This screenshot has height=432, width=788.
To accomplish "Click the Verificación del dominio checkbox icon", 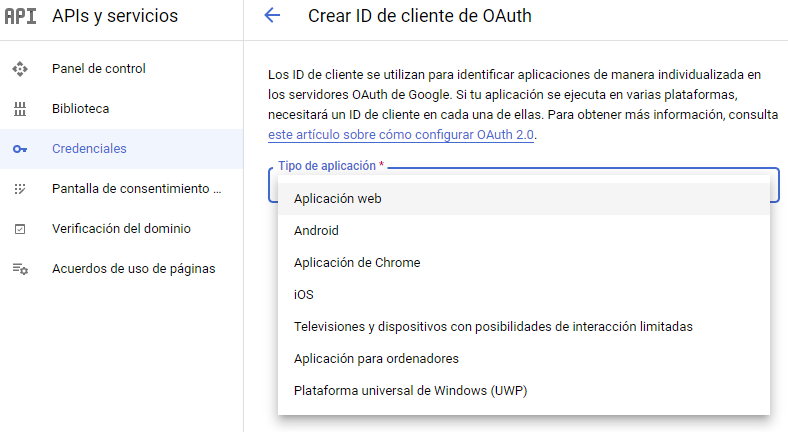I will click(20, 229).
